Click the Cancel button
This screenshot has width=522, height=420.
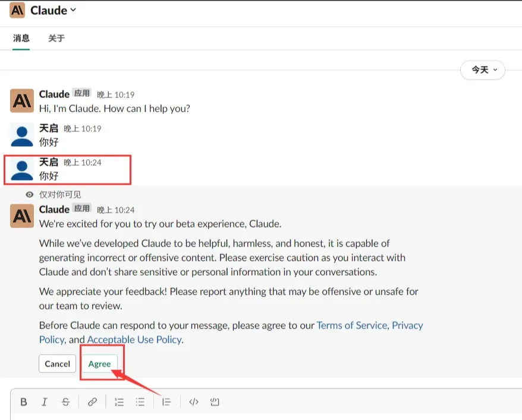coord(57,364)
